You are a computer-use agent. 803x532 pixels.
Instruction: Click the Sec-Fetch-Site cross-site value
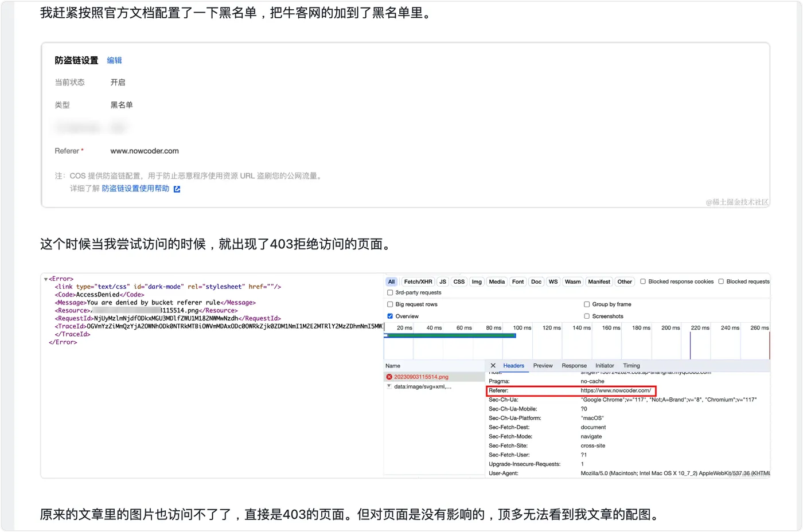pyautogui.click(x=592, y=445)
